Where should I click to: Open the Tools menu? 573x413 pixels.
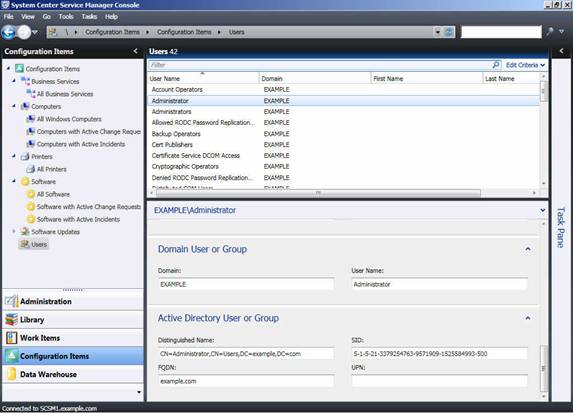(66, 16)
